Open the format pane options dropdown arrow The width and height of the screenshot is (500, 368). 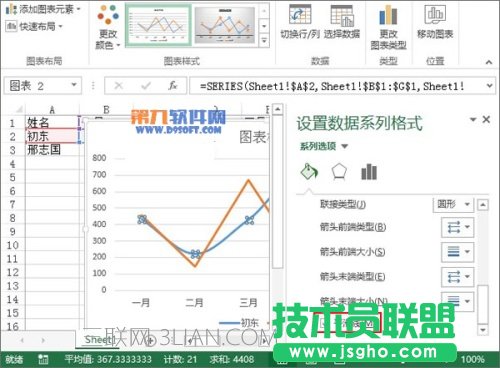pyautogui.click(x=473, y=119)
